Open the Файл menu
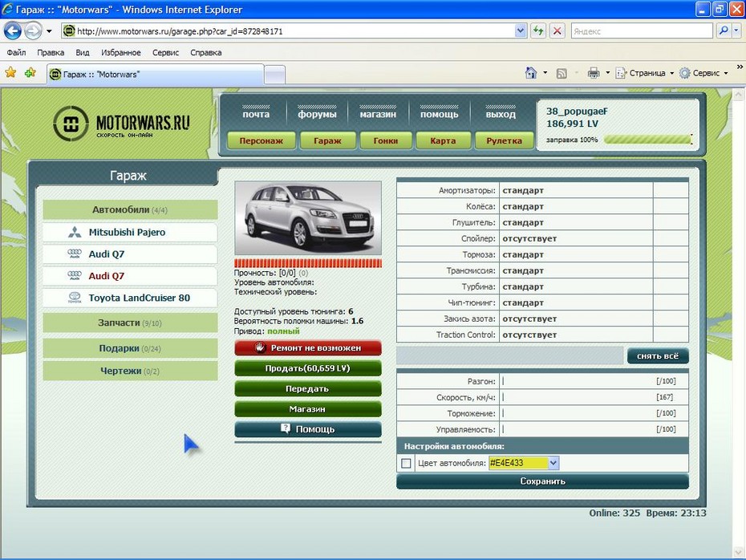This screenshot has width=746, height=560. [x=16, y=52]
